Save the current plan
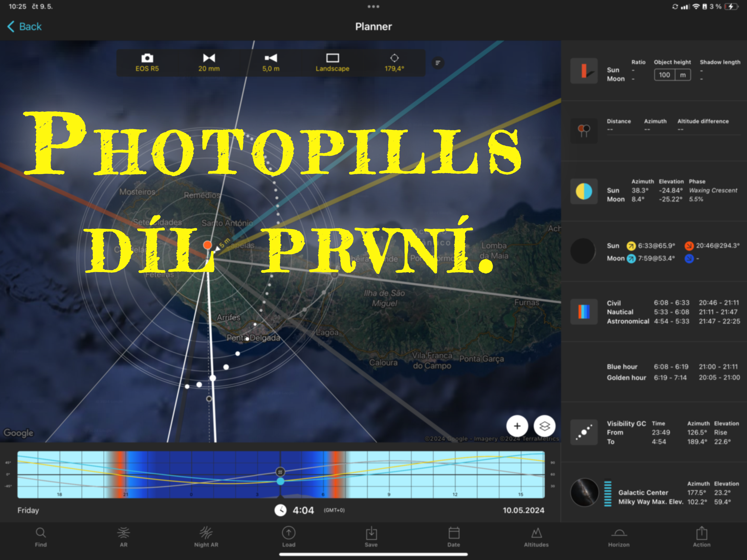The height and width of the screenshot is (560, 747). point(371,537)
